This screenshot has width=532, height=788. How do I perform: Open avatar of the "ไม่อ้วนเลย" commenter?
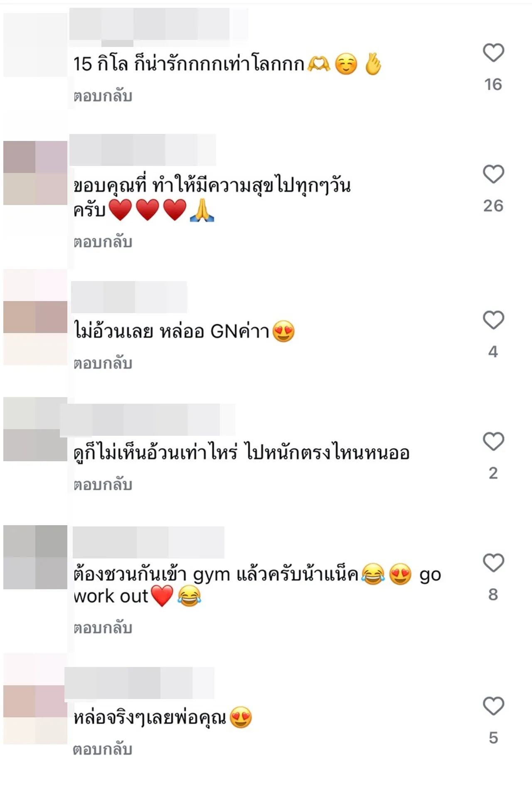point(35,317)
